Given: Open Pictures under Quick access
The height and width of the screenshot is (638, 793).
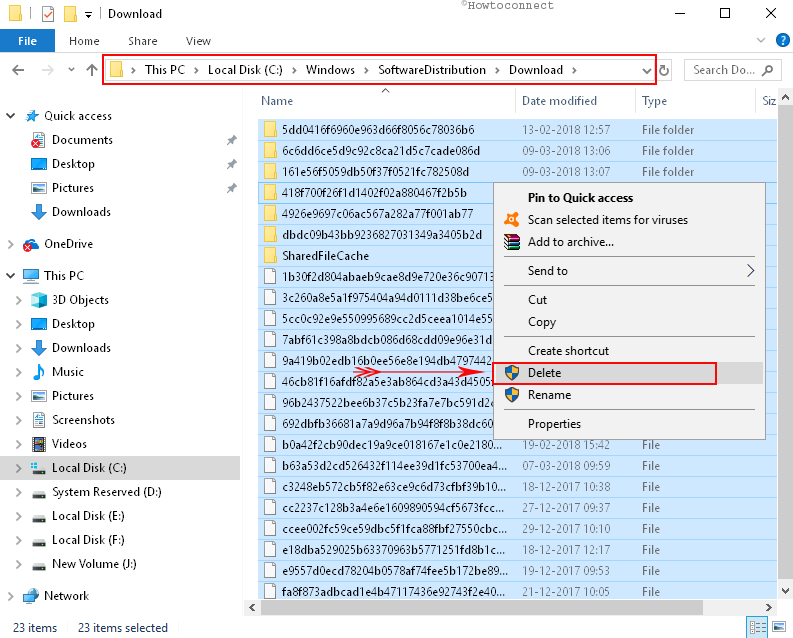Looking at the screenshot, I should (x=73, y=188).
